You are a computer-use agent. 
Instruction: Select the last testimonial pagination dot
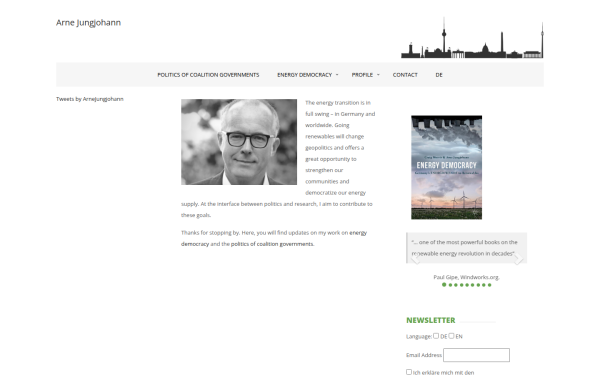(489, 285)
